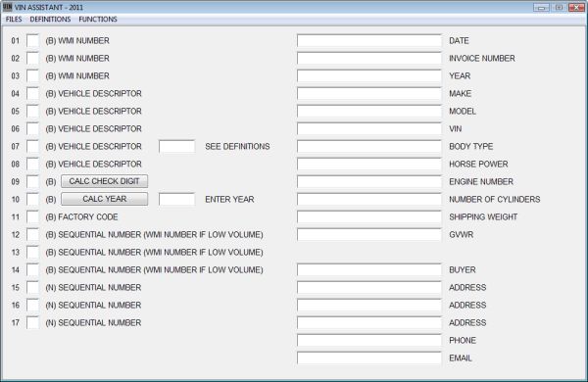This screenshot has width=588, height=382.
Task: Click the INVOICE NUMBER field
Action: click(x=369, y=58)
